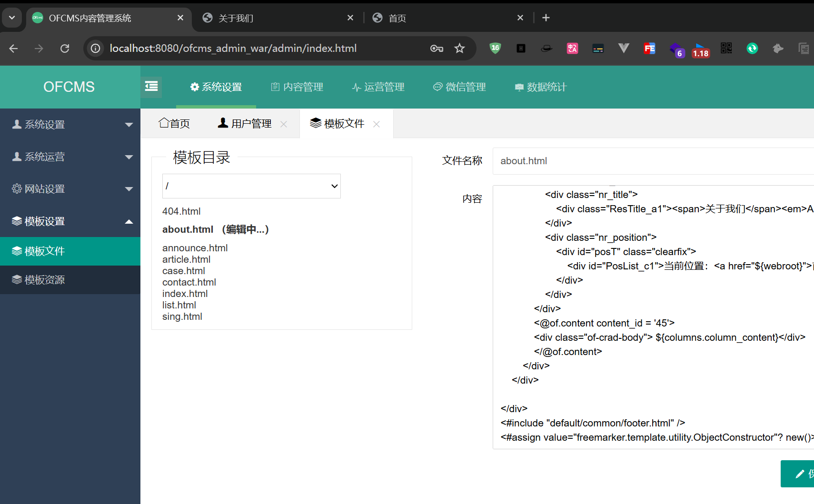Screen dimensions: 814x504
Task: Open the 数据统计 top menu
Action: point(541,87)
